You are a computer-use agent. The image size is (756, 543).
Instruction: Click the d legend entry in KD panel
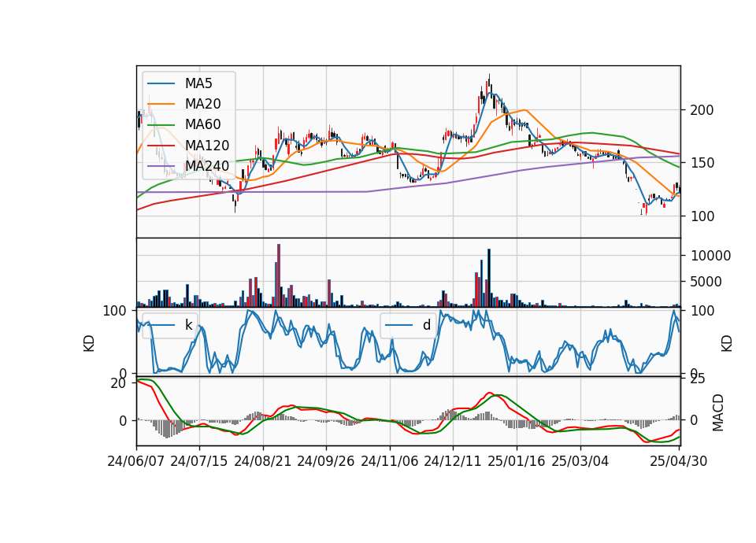[x=408, y=325]
